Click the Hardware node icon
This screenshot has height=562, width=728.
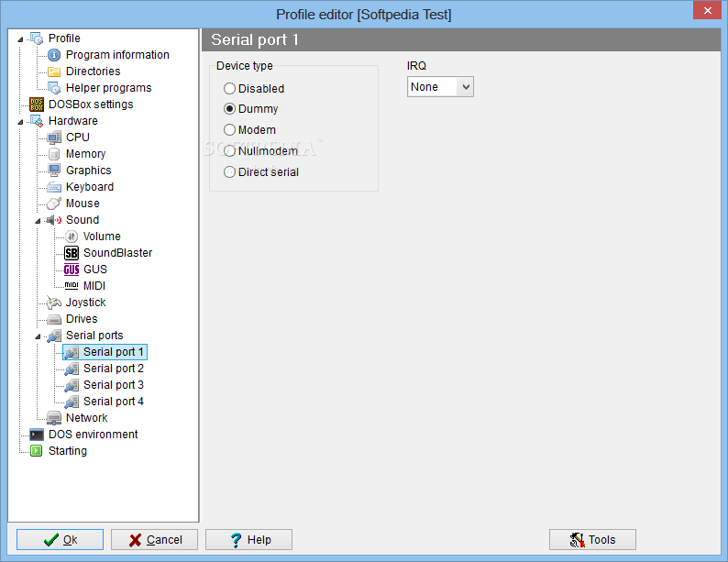(x=37, y=121)
